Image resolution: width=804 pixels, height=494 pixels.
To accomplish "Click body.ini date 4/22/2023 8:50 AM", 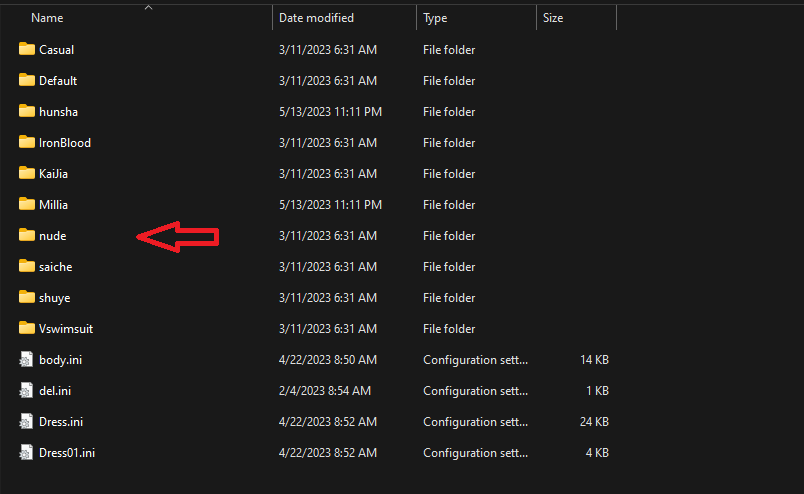I will click(x=328, y=360).
